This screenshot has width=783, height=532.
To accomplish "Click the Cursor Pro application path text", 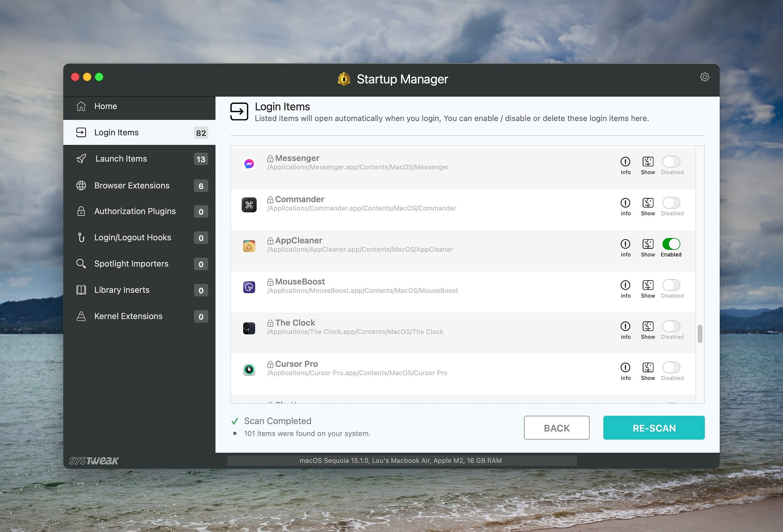I will click(x=357, y=373).
